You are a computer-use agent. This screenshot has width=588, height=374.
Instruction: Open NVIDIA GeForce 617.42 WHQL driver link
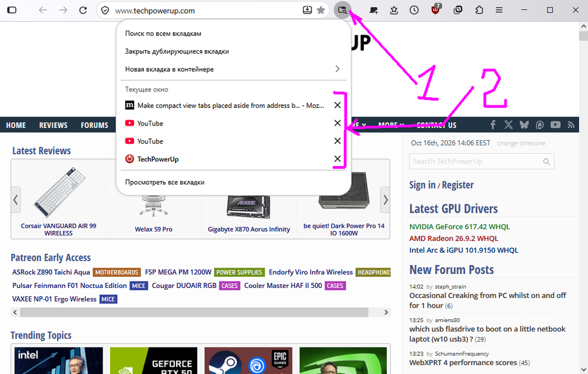(x=459, y=227)
